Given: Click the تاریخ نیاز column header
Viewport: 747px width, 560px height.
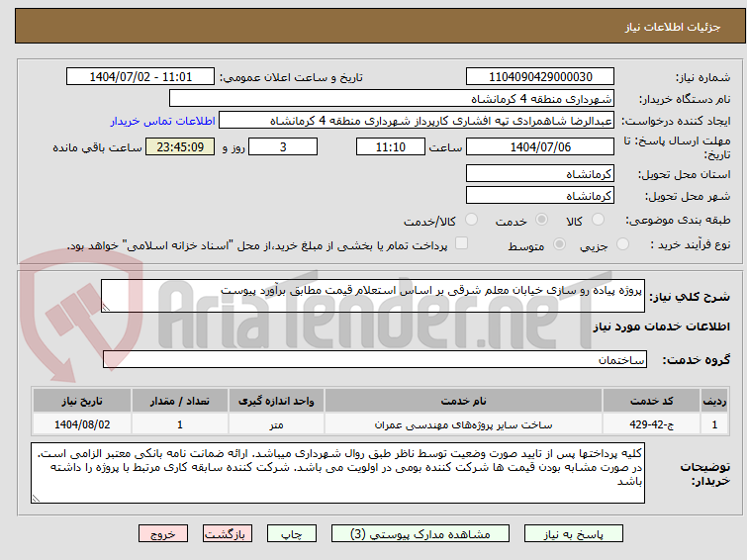Looking at the screenshot, I should pos(82,401).
